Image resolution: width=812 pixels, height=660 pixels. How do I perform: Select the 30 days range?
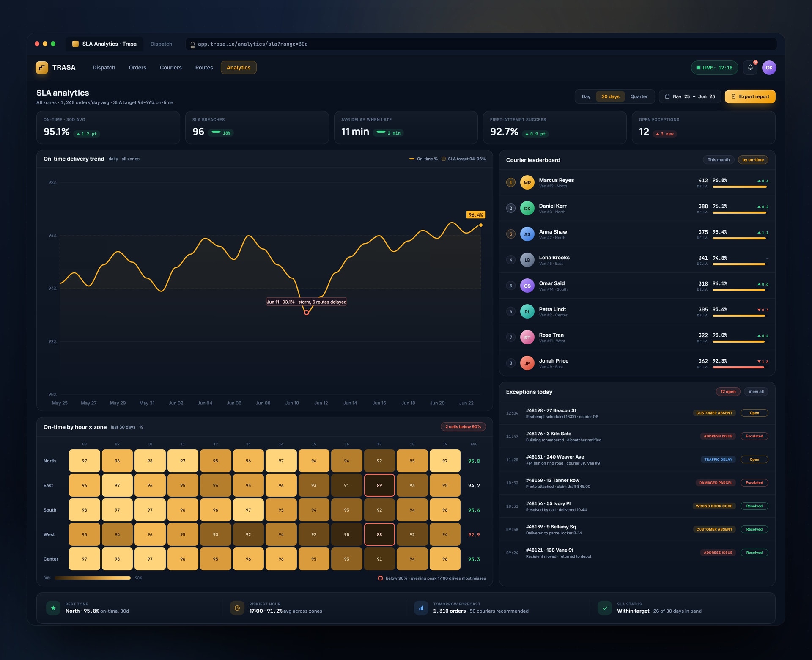[610, 96]
